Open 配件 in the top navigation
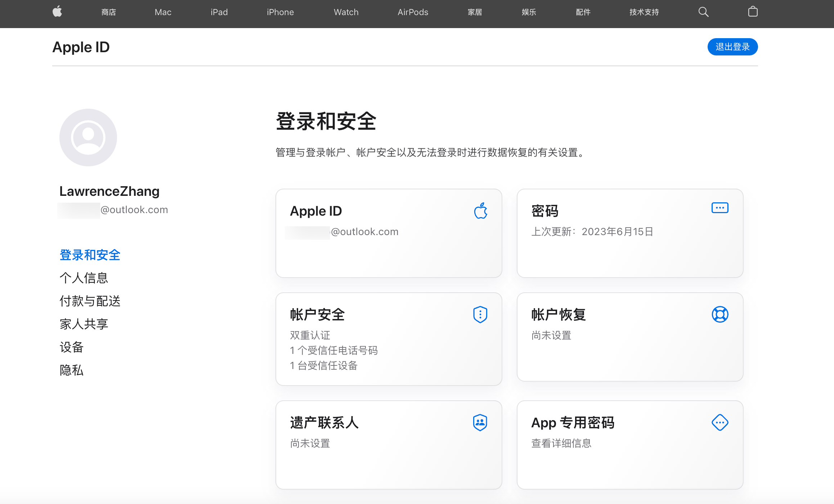This screenshot has width=834, height=504. pyautogui.click(x=583, y=12)
